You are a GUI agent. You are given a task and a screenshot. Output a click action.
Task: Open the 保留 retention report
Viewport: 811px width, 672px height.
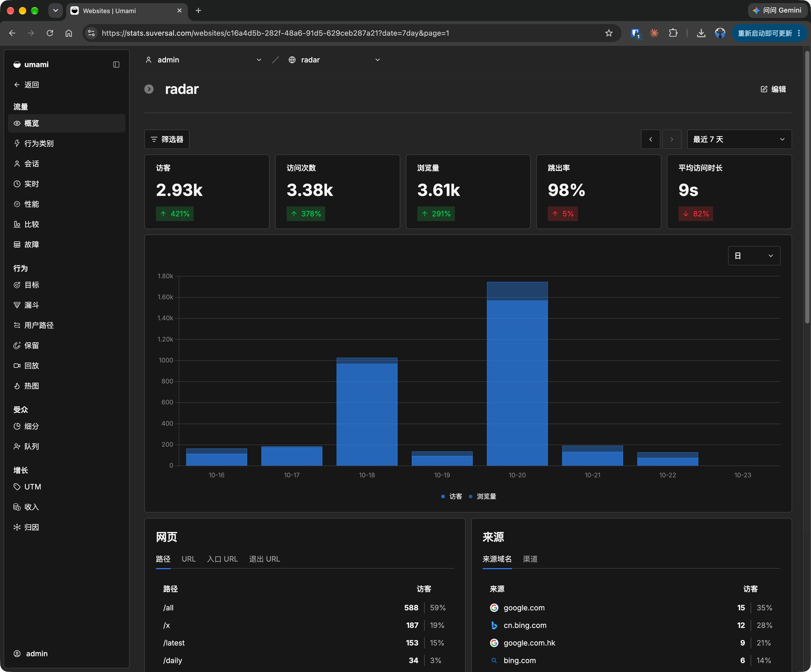pyautogui.click(x=67, y=345)
